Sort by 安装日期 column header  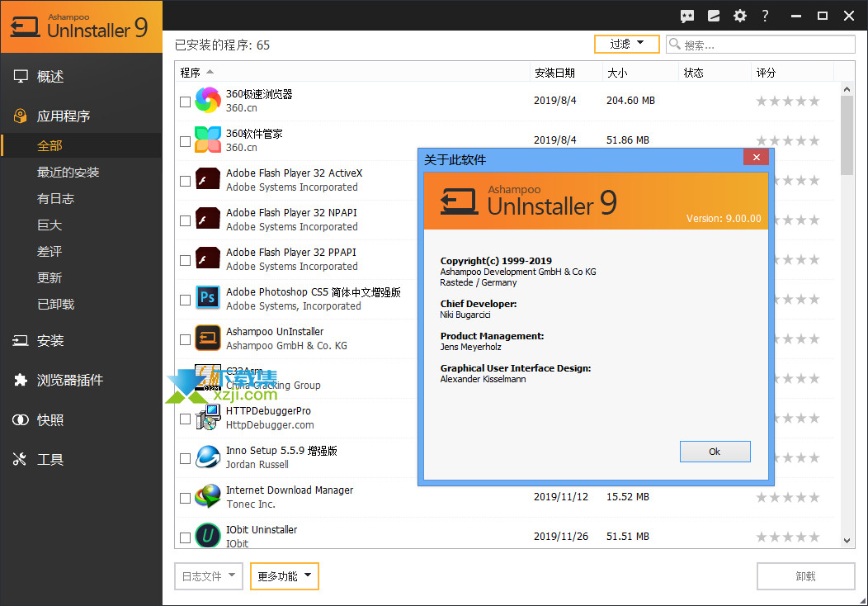tap(566, 73)
